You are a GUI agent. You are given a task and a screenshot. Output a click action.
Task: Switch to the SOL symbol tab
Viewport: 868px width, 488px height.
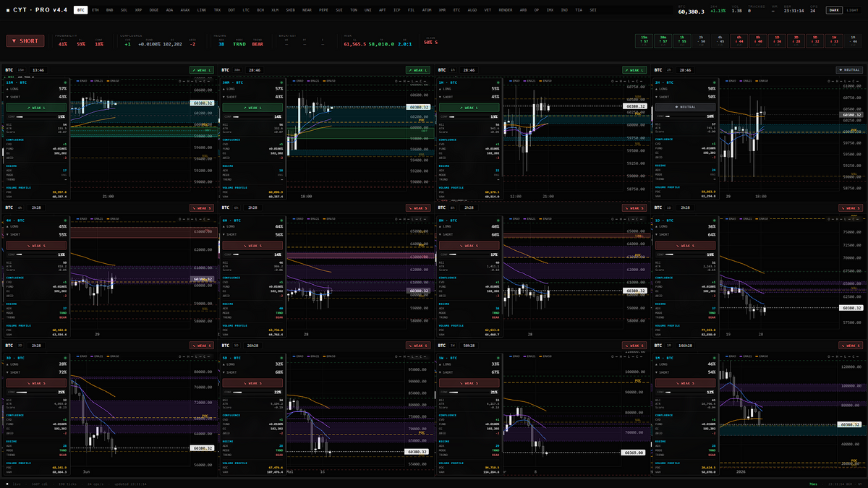coord(124,11)
